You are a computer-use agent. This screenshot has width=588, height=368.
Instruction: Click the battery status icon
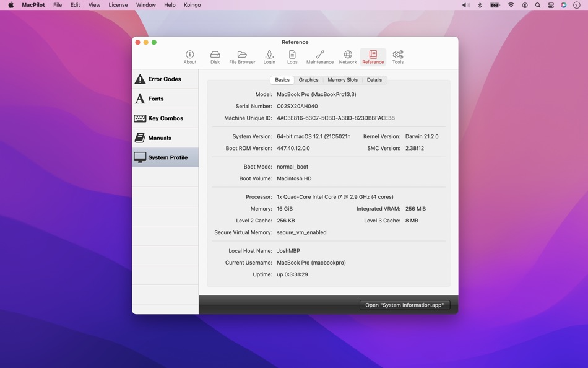495,5
